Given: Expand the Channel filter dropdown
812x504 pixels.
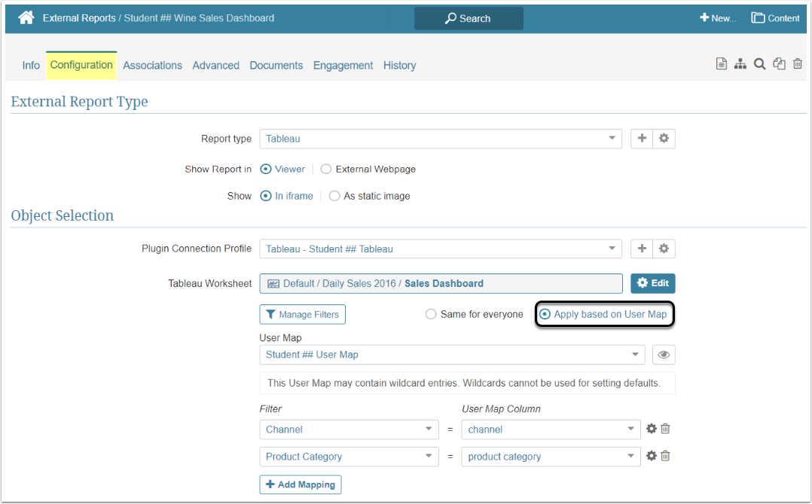Looking at the screenshot, I should (349, 429).
